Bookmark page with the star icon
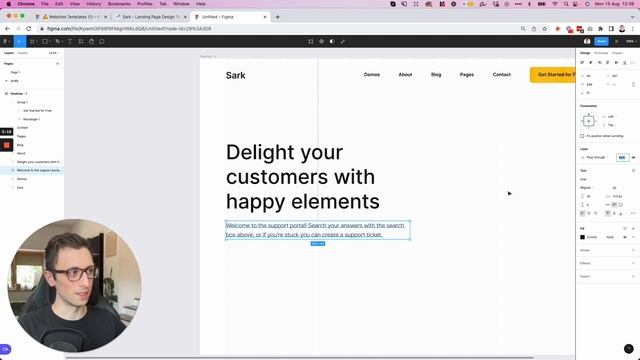Viewport: 640px width, 360px height. tap(544, 29)
